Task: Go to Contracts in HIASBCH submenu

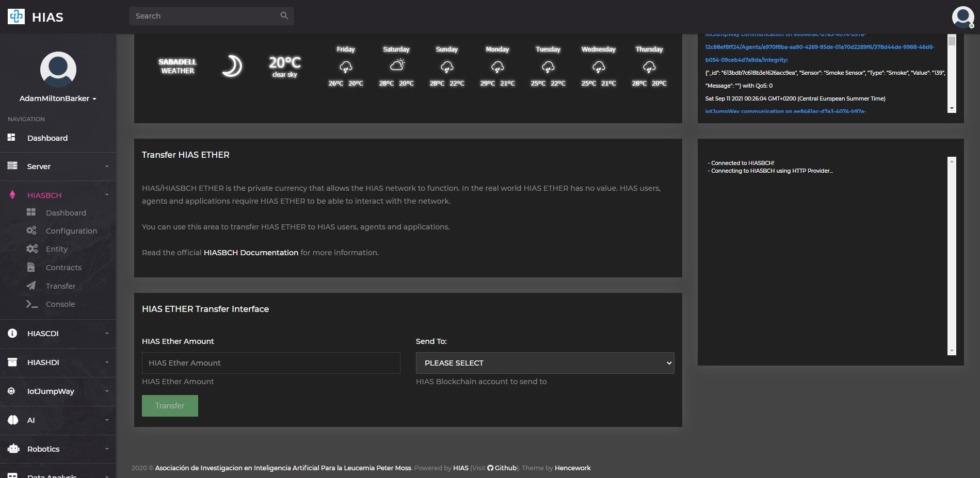Action: tap(63, 267)
